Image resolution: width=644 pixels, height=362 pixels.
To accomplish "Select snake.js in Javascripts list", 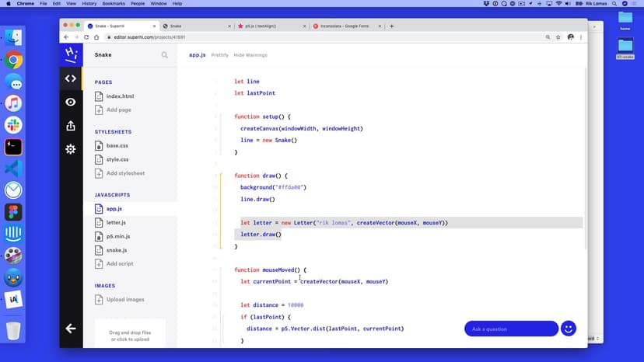I will (x=117, y=250).
